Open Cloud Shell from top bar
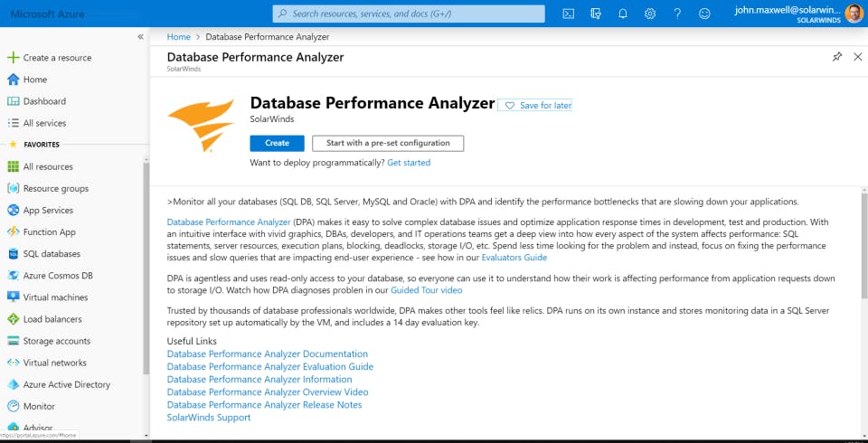The width and height of the screenshot is (868, 443). [568, 14]
